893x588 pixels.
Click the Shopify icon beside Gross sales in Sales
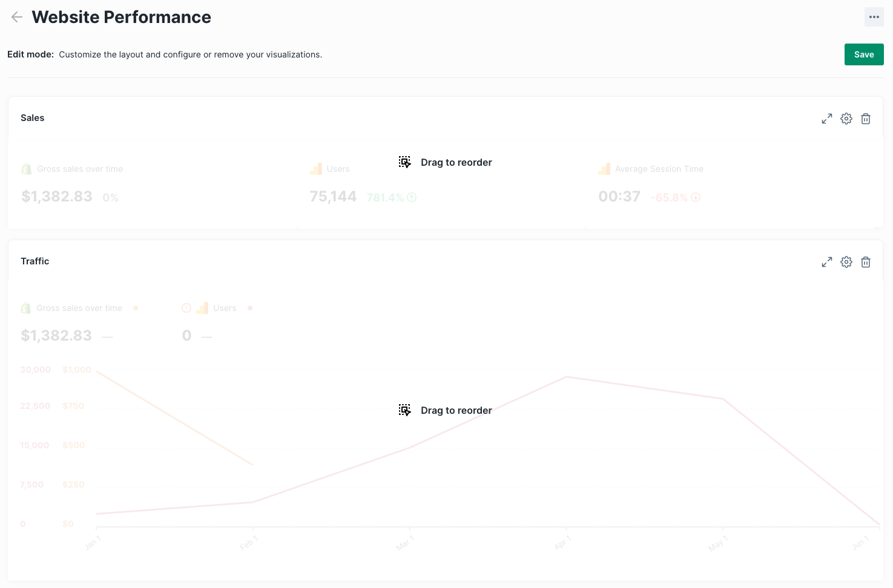(26, 169)
